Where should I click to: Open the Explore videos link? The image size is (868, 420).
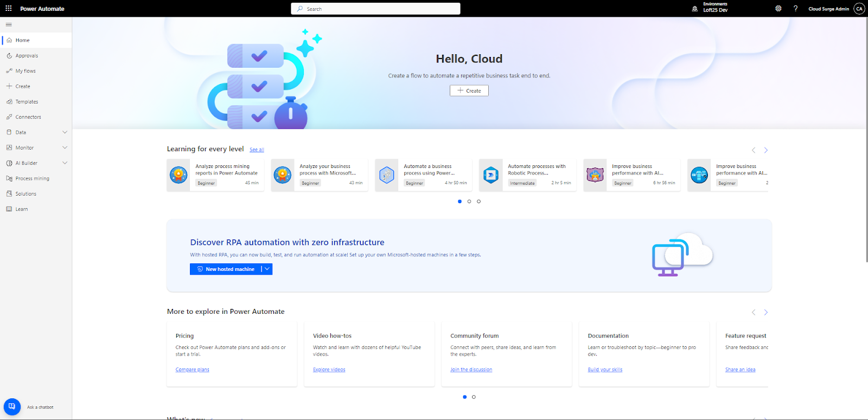329,370
